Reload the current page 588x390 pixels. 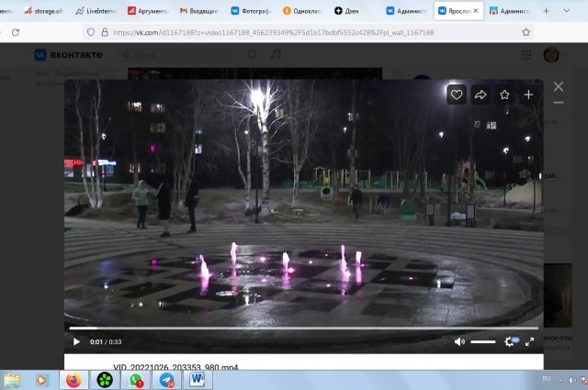coord(16,33)
